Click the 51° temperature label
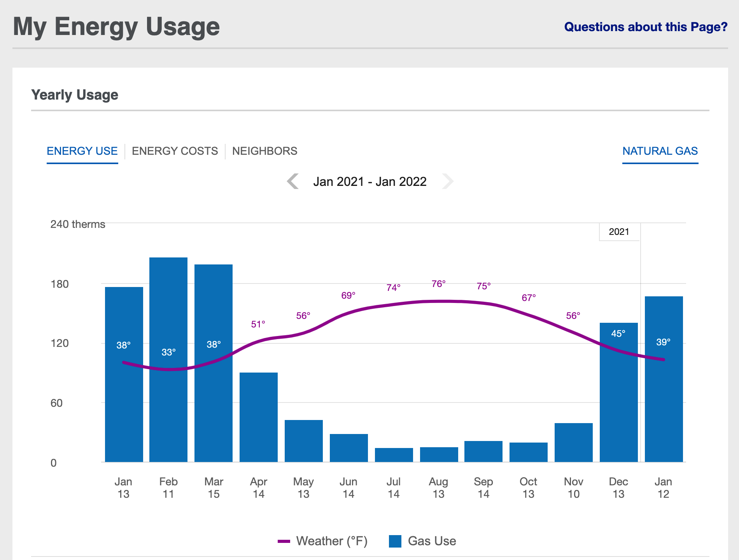 pyautogui.click(x=258, y=324)
